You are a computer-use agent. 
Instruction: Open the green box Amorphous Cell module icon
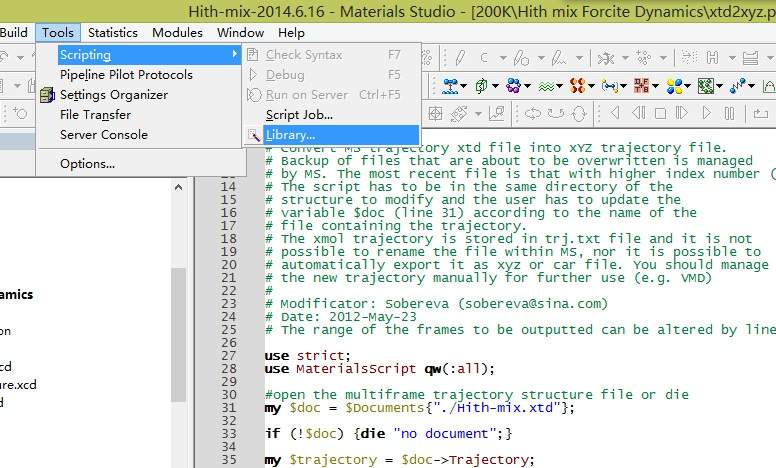(481, 86)
